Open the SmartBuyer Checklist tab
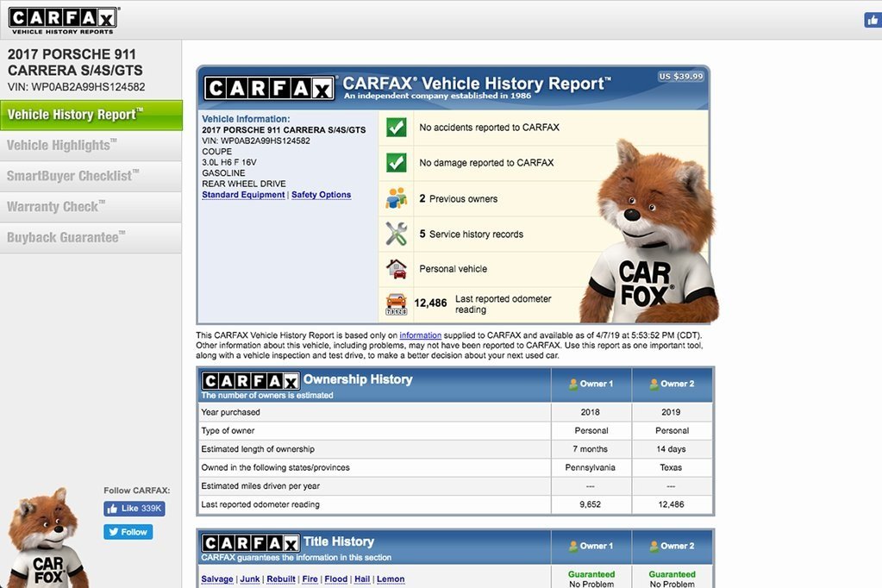 (x=91, y=176)
